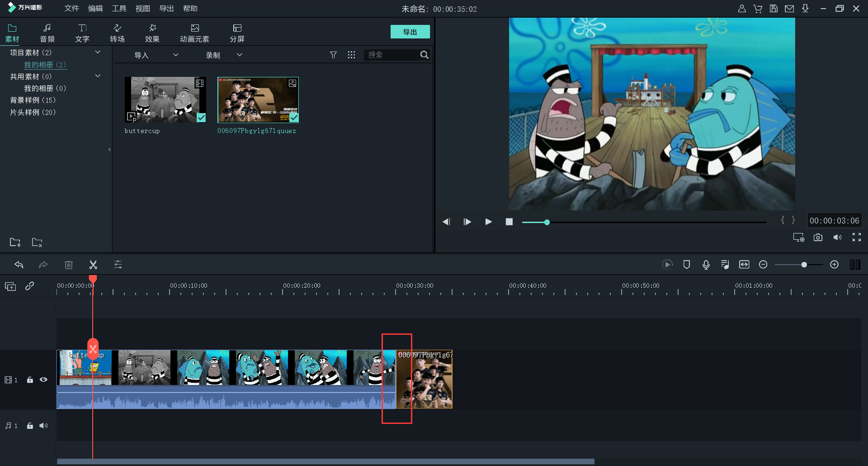This screenshot has height=466, width=868.
Task: Switch to the 转场 transitions tab
Action: click(x=117, y=33)
